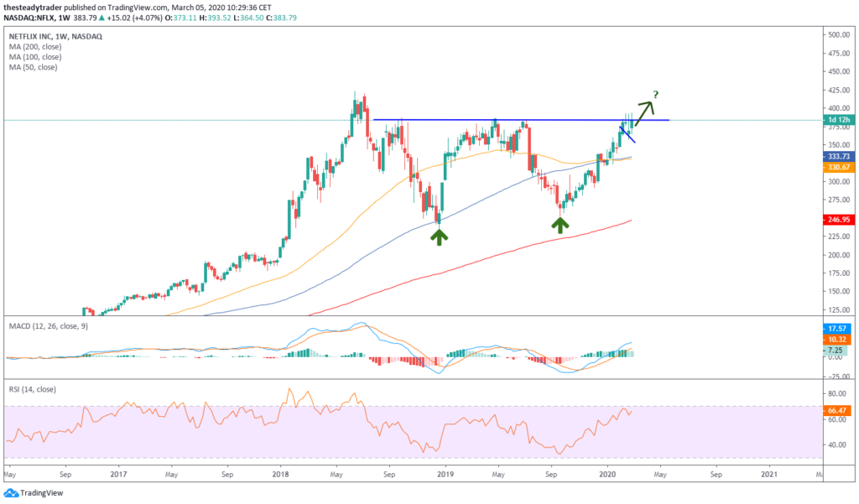Select the 330.67 orange price label

coord(839,168)
